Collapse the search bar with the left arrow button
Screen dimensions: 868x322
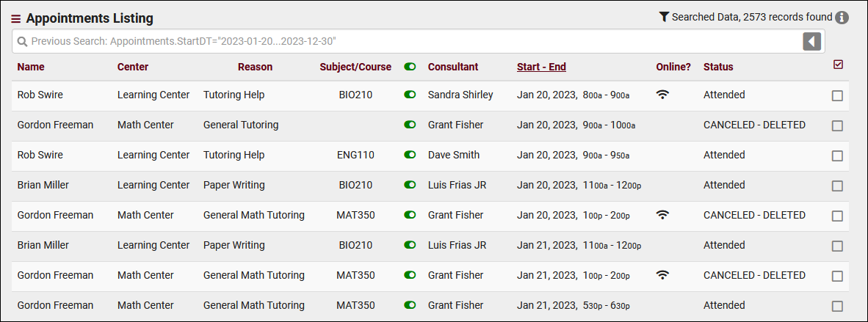click(x=811, y=42)
